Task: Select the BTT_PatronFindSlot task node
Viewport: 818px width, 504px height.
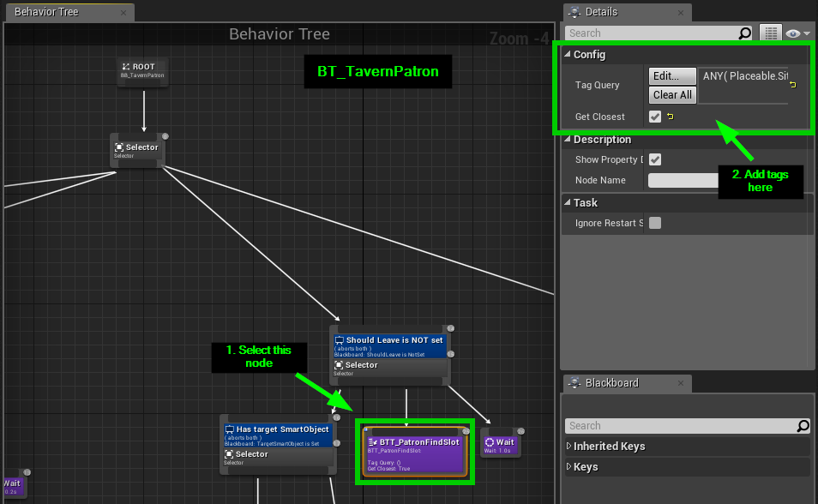Action: click(x=413, y=452)
